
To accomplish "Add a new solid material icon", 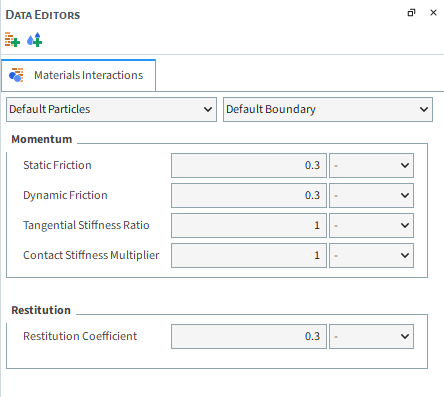I will pyautogui.click(x=12, y=40).
